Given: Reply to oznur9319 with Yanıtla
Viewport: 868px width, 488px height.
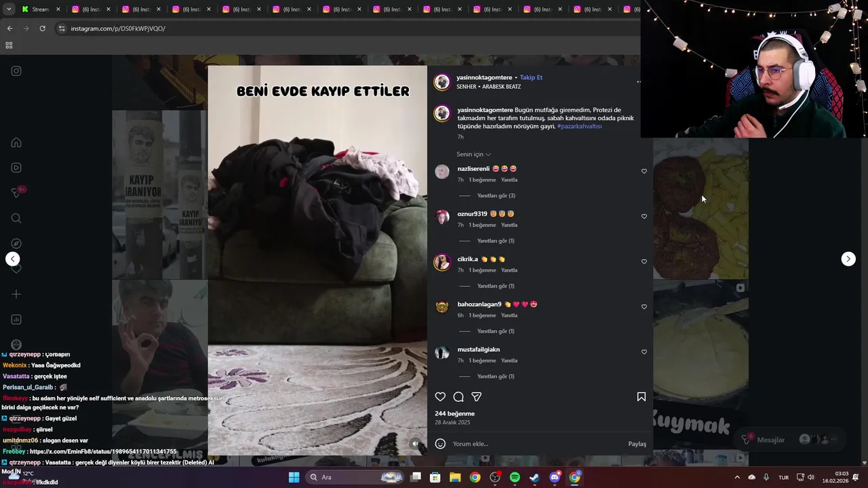Looking at the screenshot, I should 509,225.
